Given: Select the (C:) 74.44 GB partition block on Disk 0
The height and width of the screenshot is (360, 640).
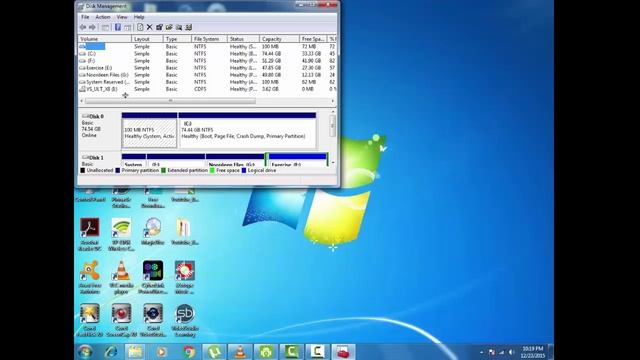Looking at the screenshot, I should (247, 130).
